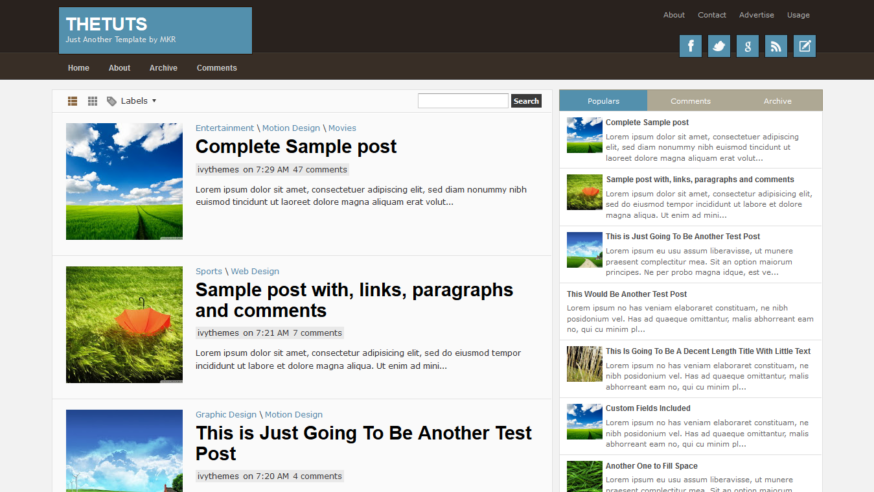Screen dimensions: 874x492
Task: Click ivythemes author on second post
Action: 218,333
